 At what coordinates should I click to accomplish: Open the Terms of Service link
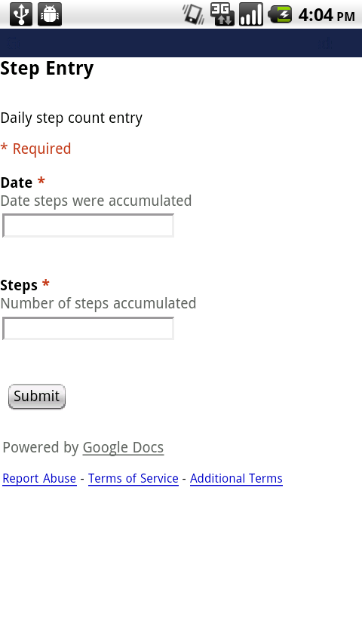click(x=133, y=479)
